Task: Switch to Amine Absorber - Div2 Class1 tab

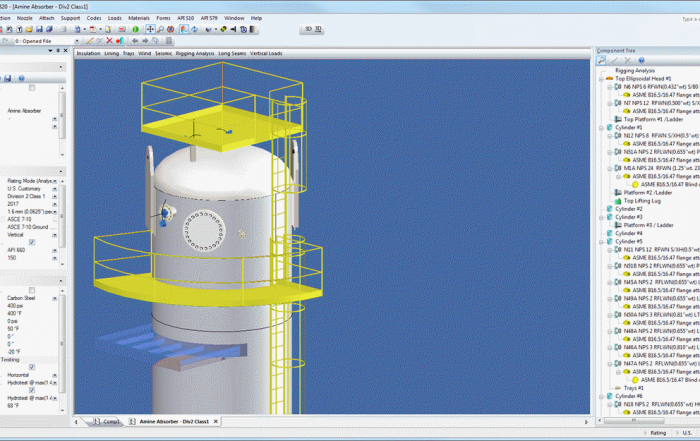Action: pos(176,422)
